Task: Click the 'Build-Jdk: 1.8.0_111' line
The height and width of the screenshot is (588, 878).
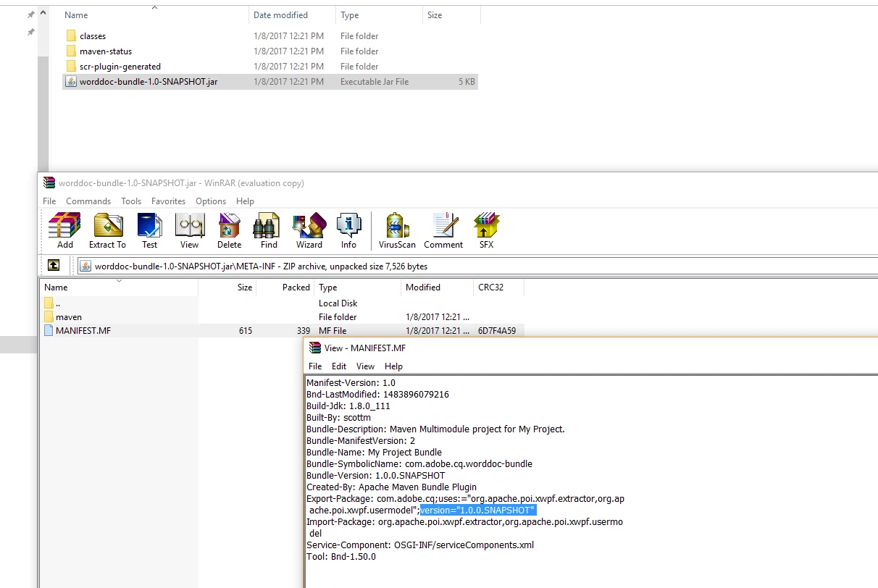Action: [x=348, y=406]
